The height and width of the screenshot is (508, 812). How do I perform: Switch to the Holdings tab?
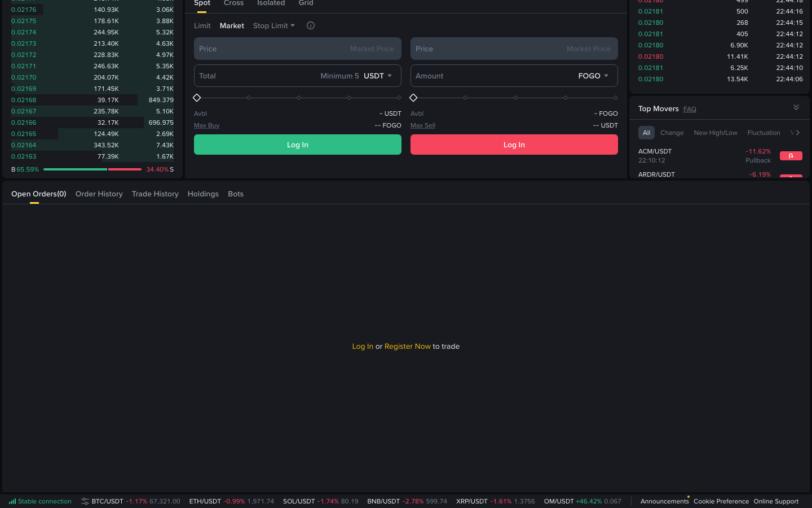pyautogui.click(x=203, y=194)
